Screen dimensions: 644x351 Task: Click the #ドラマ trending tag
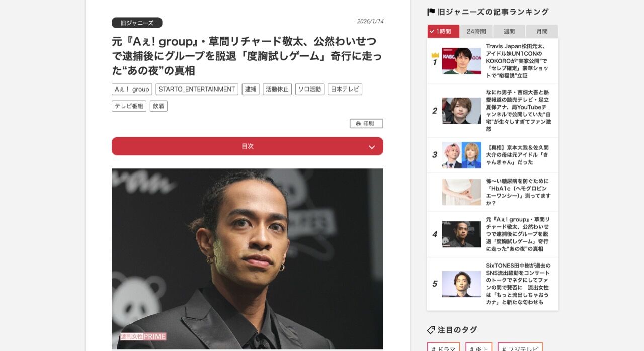point(444,347)
